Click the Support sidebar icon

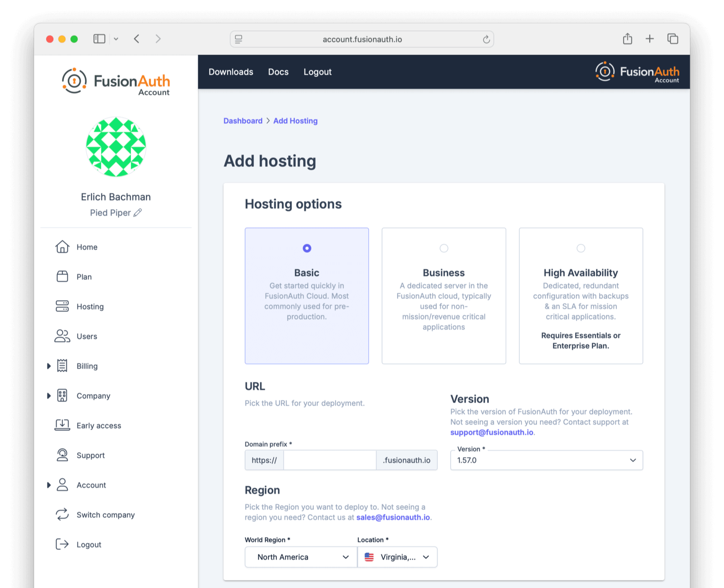(62, 455)
